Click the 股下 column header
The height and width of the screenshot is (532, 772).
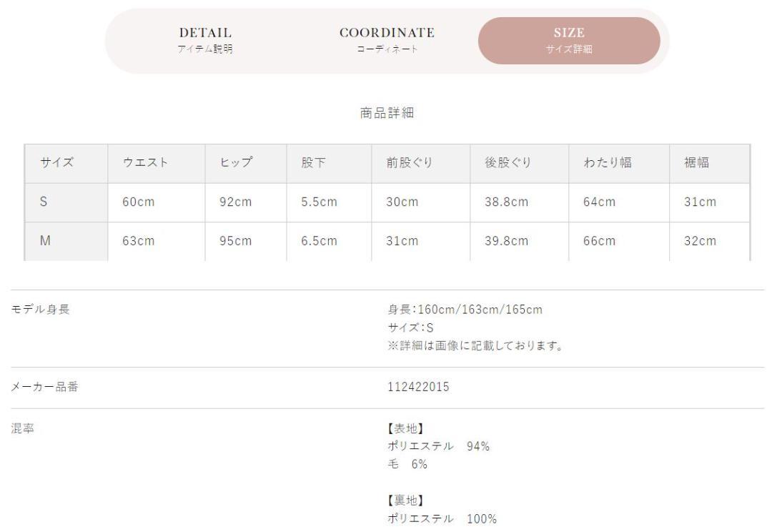(313, 162)
